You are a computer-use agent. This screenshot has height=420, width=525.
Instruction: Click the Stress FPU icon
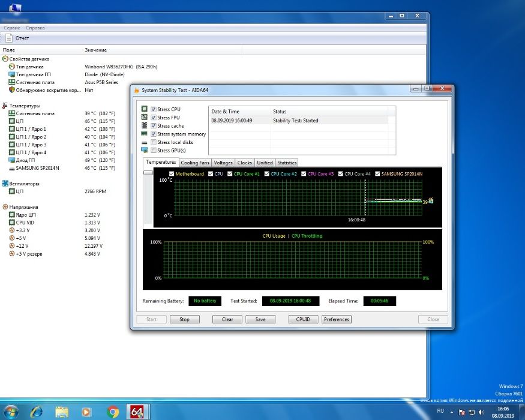click(145, 117)
